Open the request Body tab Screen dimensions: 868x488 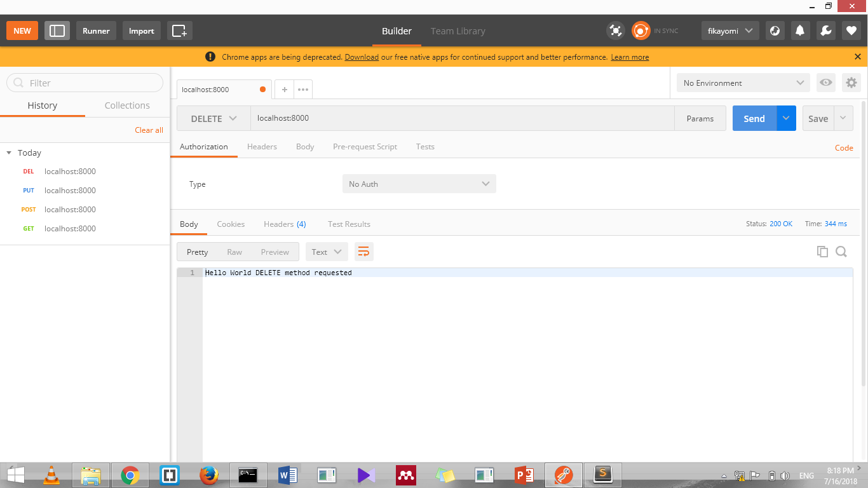click(x=305, y=146)
